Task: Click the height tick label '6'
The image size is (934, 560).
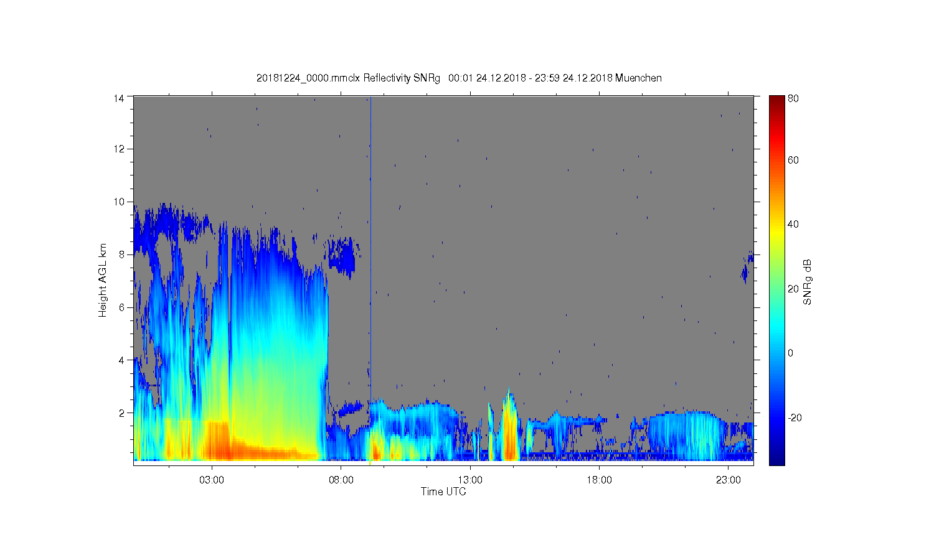Action: pyautogui.click(x=121, y=307)
